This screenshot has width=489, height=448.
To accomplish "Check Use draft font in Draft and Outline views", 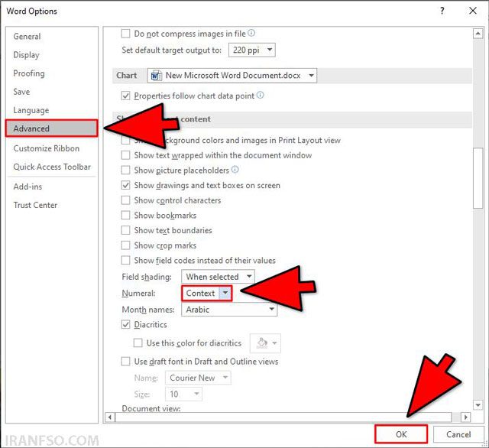I will [125, 362].
